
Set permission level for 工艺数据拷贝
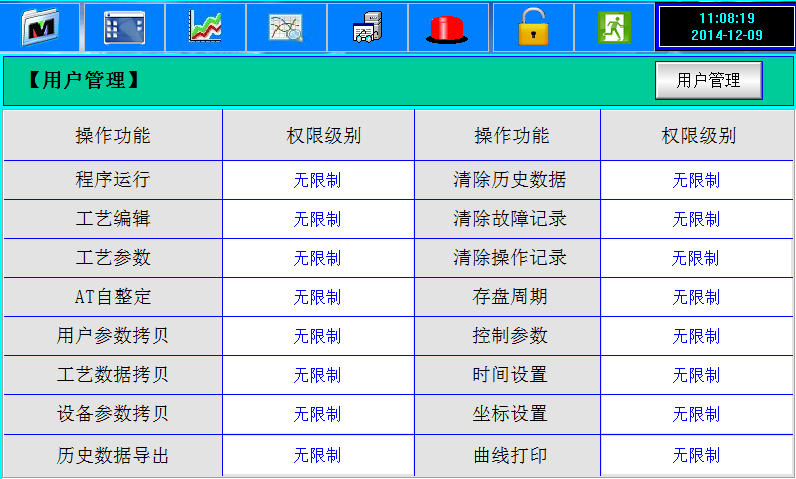(318, 375)
